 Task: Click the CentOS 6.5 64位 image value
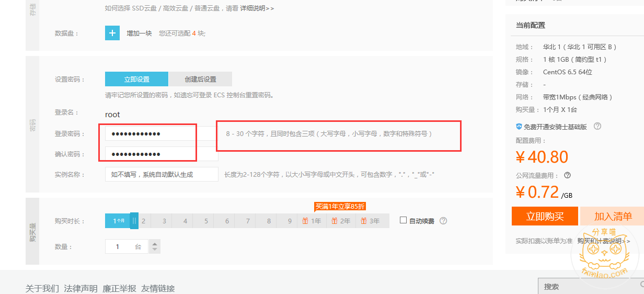click(x=568, y=72)
